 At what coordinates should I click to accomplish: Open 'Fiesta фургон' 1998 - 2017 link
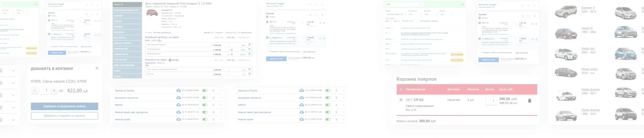tap(590, 110)
